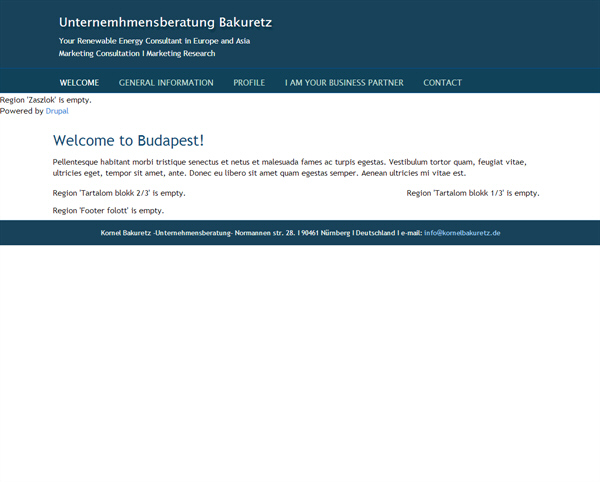Open the Profile menu item
Screen dimensions: 600x482
(x=249, y=83)
